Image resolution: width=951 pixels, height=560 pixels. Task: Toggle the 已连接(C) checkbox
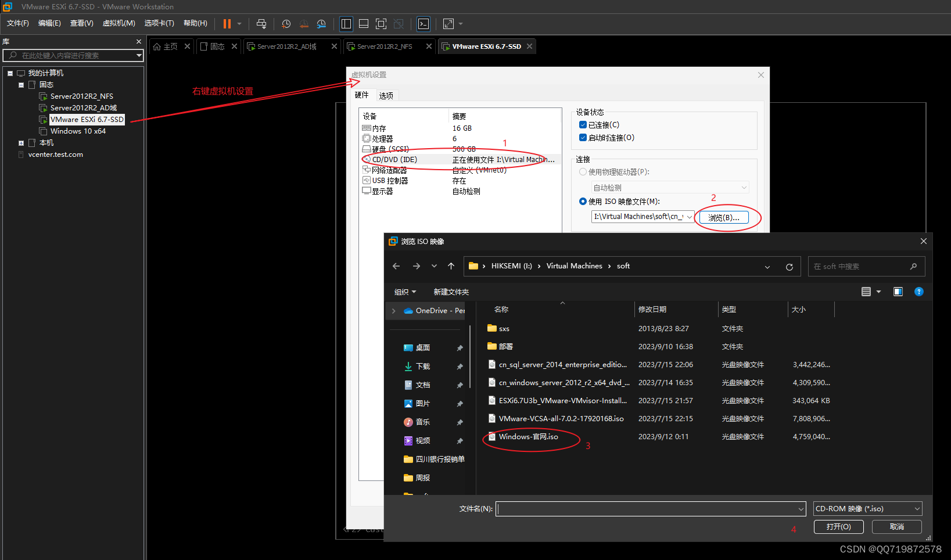pyautogui.click(x=583, y=125)
